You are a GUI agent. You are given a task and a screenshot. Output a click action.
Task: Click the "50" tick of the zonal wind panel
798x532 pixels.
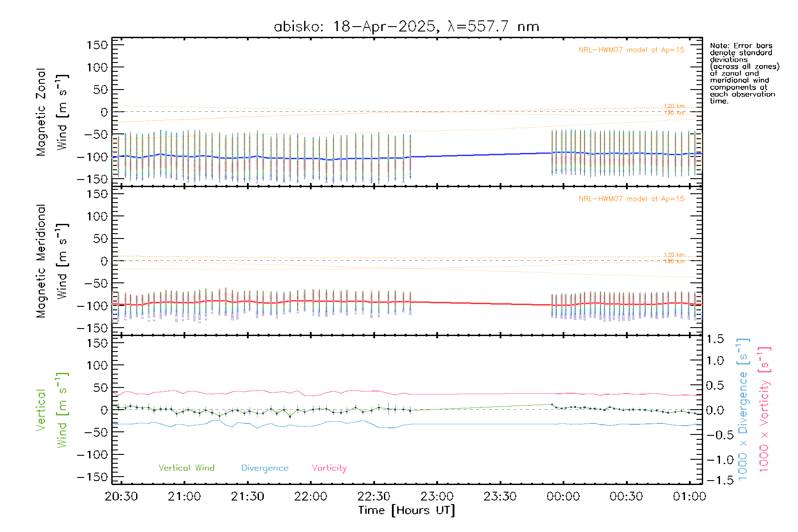100,90
